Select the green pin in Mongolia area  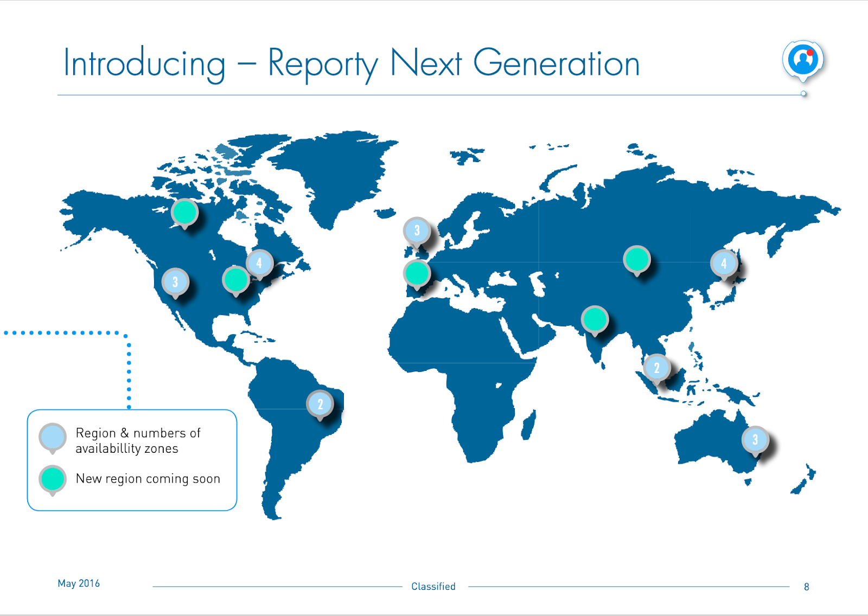tap(637, 261)
